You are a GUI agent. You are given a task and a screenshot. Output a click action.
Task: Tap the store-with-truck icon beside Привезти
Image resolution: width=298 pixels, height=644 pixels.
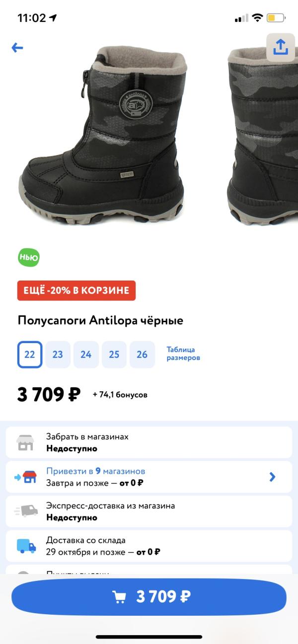23,476
